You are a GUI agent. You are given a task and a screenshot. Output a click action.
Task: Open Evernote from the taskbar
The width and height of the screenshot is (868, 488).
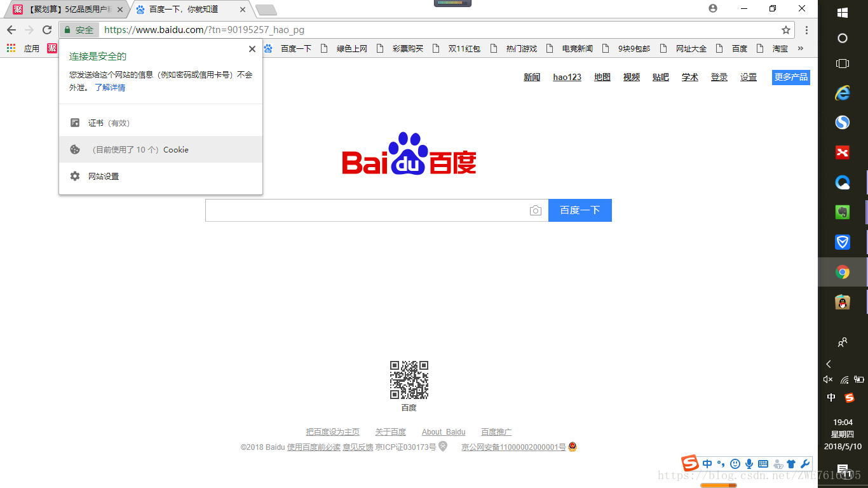coord(843,212)
